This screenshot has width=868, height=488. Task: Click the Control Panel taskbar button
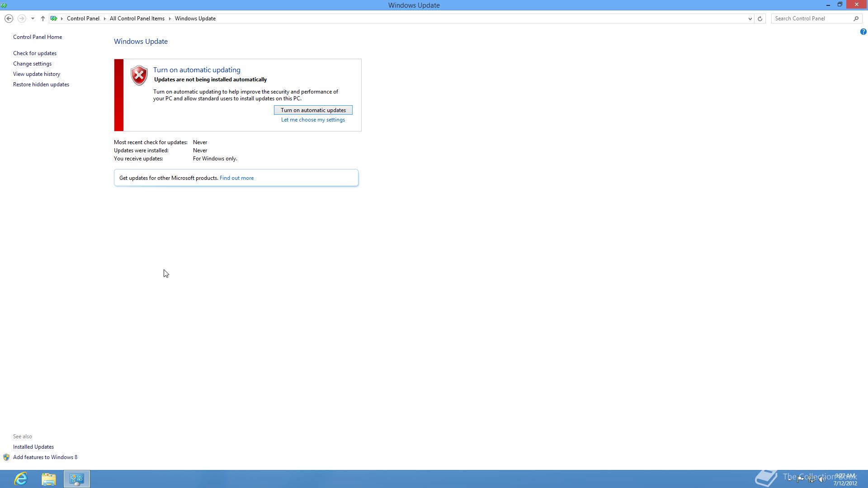pos(77,479)
